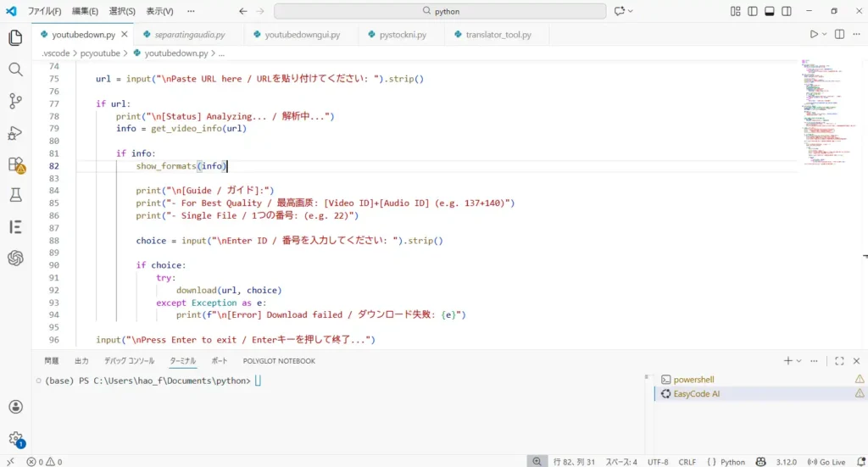The image size is (868, 467).
Task: Go forward with the right arrow
Action: [260, 11]
